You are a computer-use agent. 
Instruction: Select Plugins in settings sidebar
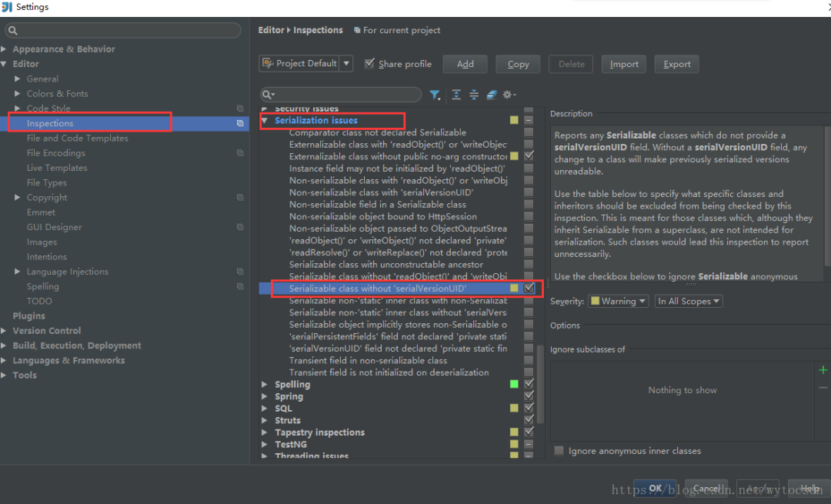coord(28,316)
